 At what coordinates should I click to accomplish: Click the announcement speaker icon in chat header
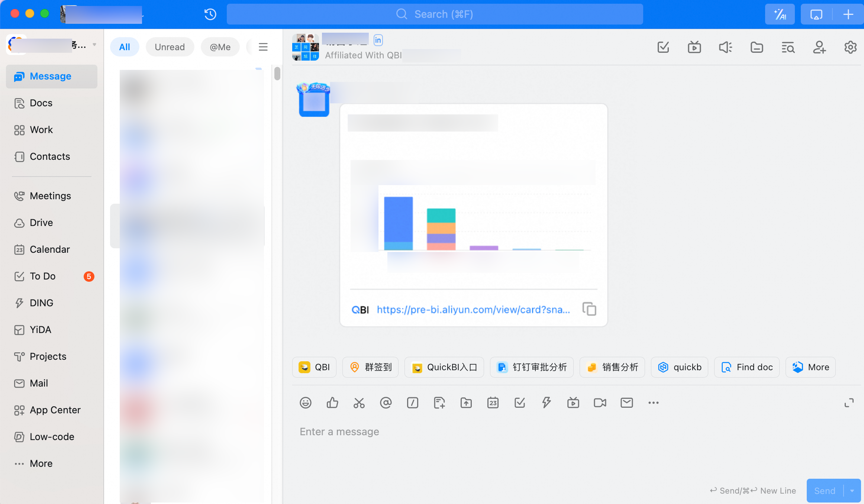(x=725, y=47)
